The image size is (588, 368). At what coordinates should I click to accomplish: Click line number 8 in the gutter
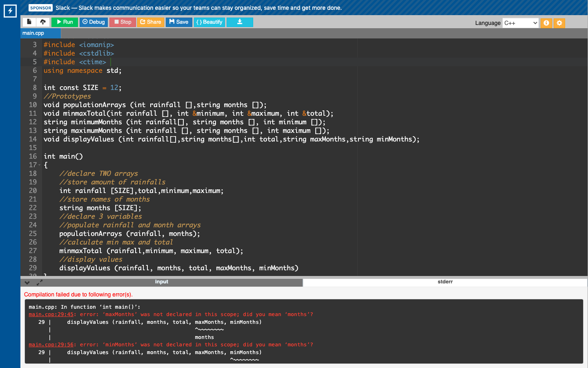pyautogui.click(x=35, y=88)
